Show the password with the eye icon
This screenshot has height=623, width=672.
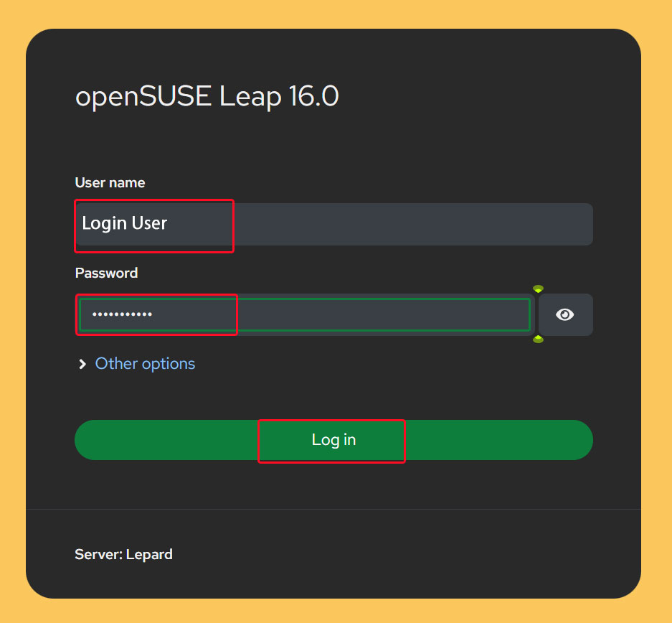point(565,314)
